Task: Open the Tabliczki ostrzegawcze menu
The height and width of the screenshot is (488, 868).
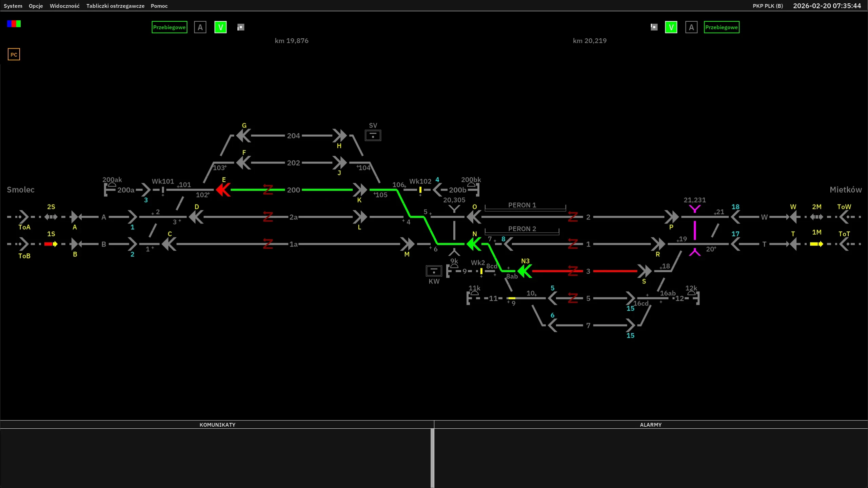Action: (x=115, y=6)
